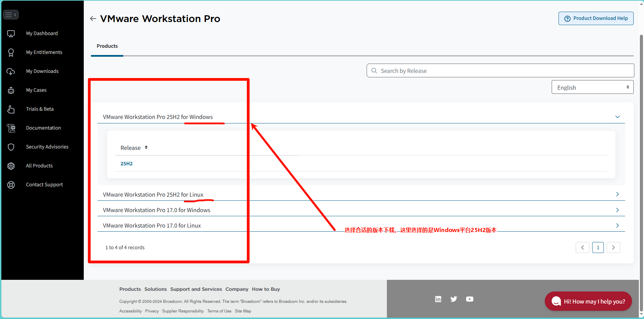This screenshot has height=319, width=644.
Task: Click the My Cases bug icon
Action: (11, 90)
